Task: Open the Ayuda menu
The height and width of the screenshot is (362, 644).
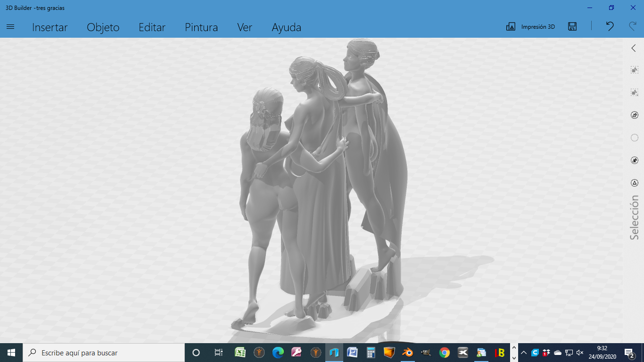Action: (287, 27)
